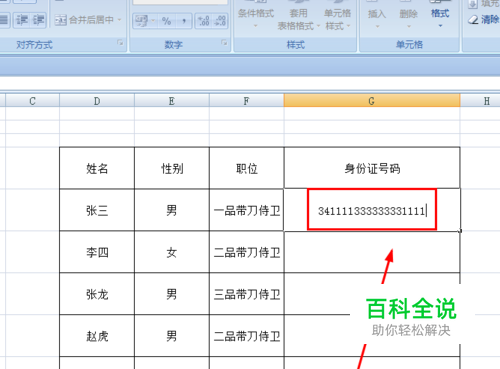Select column D header
Image resolution: width=500 pixels, height=369 pixels.
[x=97, y=101]
